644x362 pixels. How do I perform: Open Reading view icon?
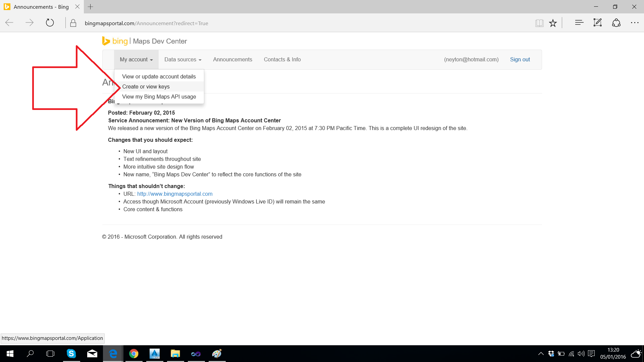click(x=539, y=23)
